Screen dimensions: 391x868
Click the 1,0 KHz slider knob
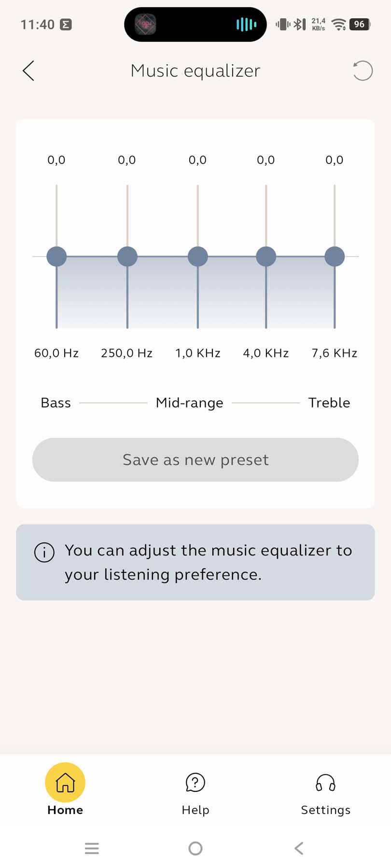click(198, 257)
